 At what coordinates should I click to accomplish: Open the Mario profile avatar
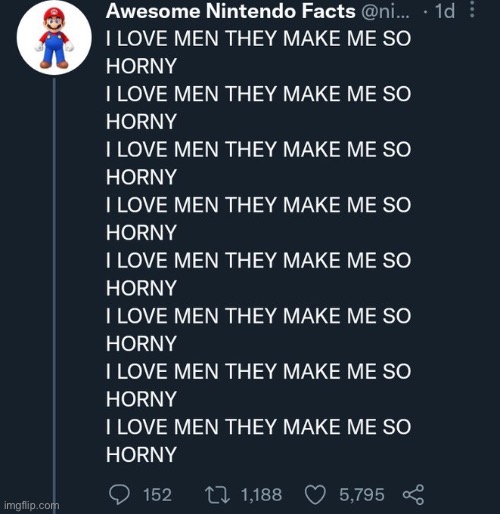[x=54, y=37]
